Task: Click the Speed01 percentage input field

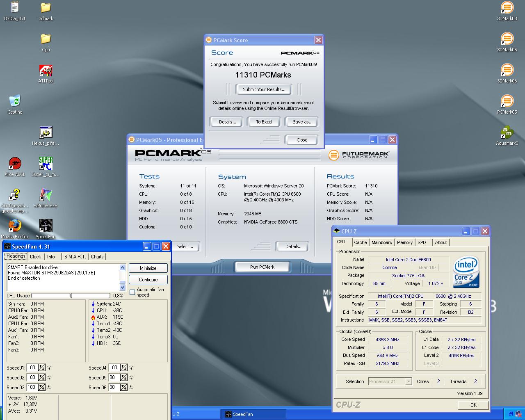Action: point(32,368)
